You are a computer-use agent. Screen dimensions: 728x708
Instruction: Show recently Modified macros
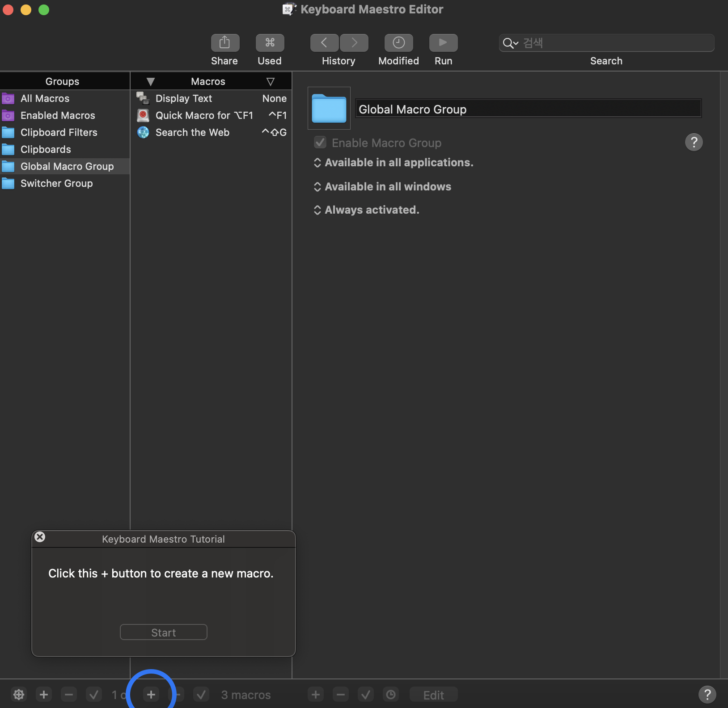398,43
